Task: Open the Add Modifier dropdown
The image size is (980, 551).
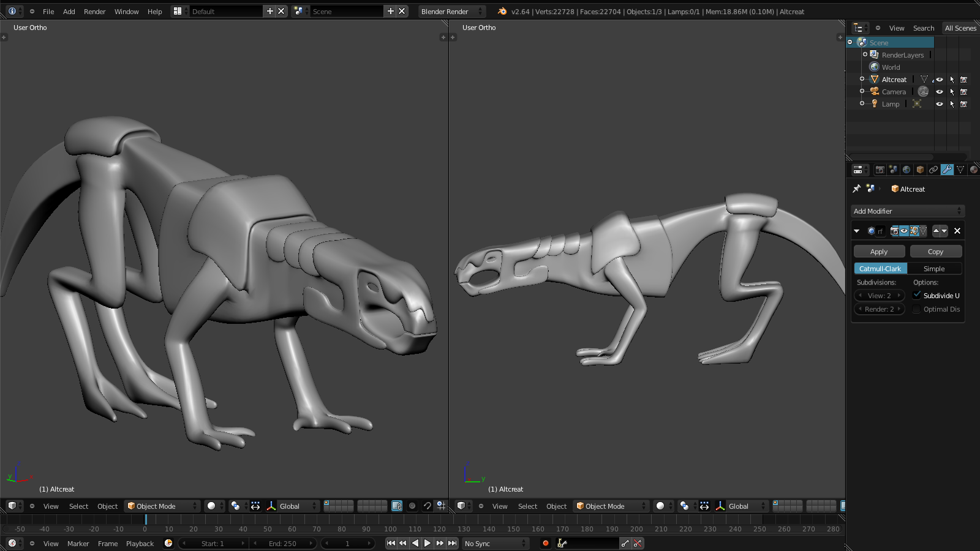Action: click(907, 211)
